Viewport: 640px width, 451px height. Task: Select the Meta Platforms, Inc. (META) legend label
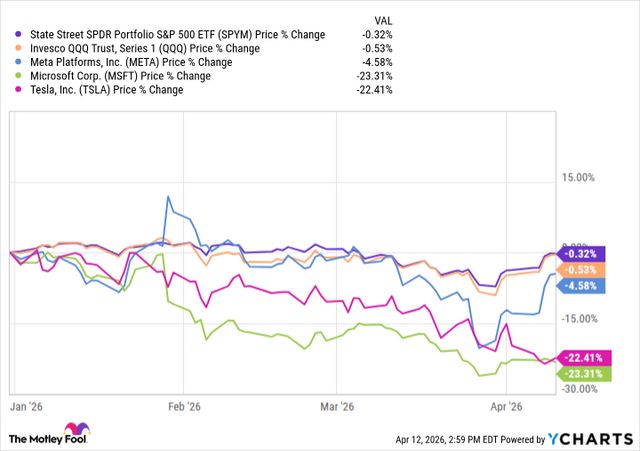[x=116, y=63]
